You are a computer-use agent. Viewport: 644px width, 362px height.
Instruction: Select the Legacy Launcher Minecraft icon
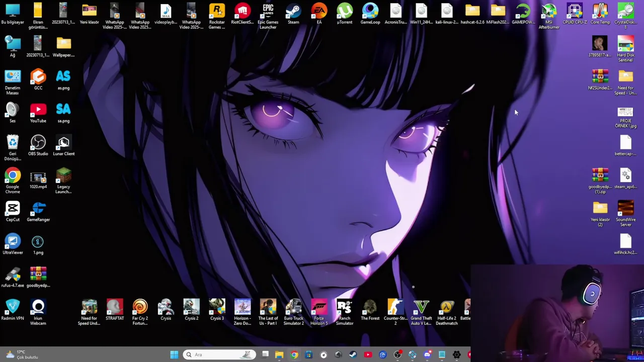tap(63, 181)
